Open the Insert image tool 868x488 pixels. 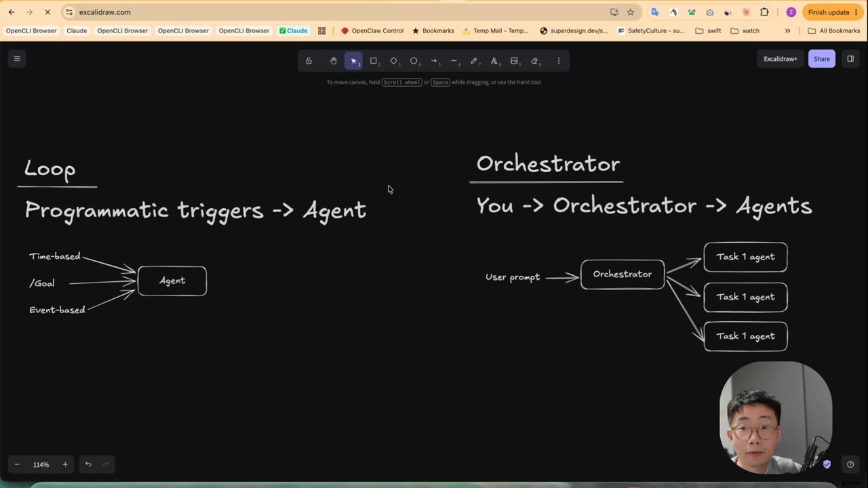pyautogui.click(x=514, y=61)
